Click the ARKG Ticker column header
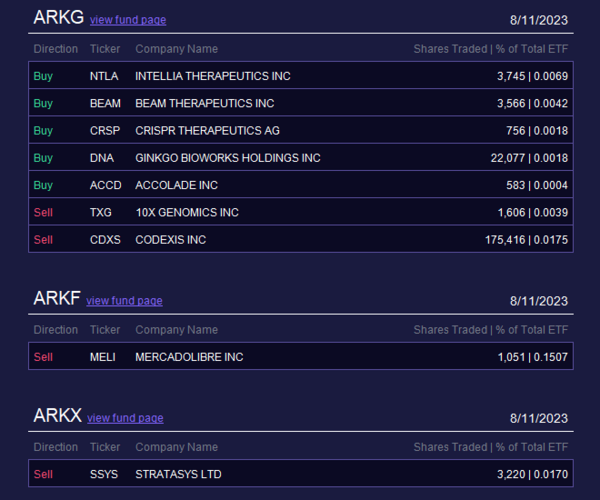 tap(105, 49)
